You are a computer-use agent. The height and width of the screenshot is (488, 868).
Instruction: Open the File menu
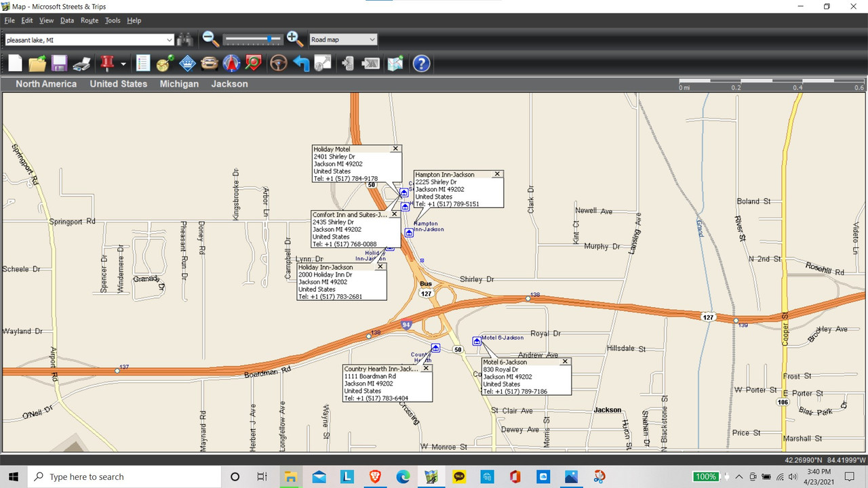point(9,20)
